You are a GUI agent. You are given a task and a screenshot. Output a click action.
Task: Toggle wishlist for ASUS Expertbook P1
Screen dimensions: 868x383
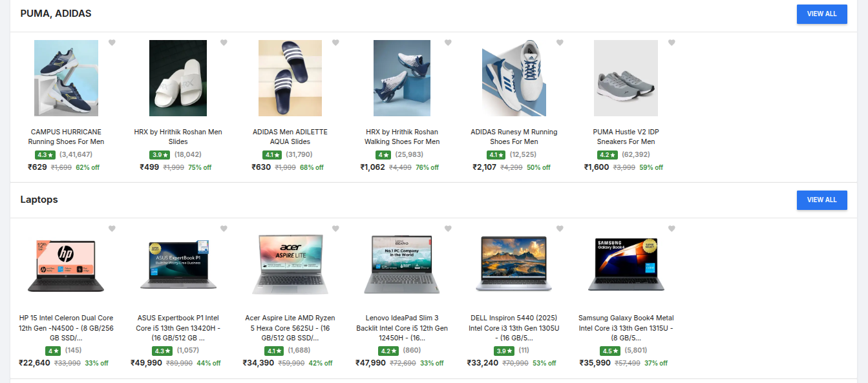point(224,229)
